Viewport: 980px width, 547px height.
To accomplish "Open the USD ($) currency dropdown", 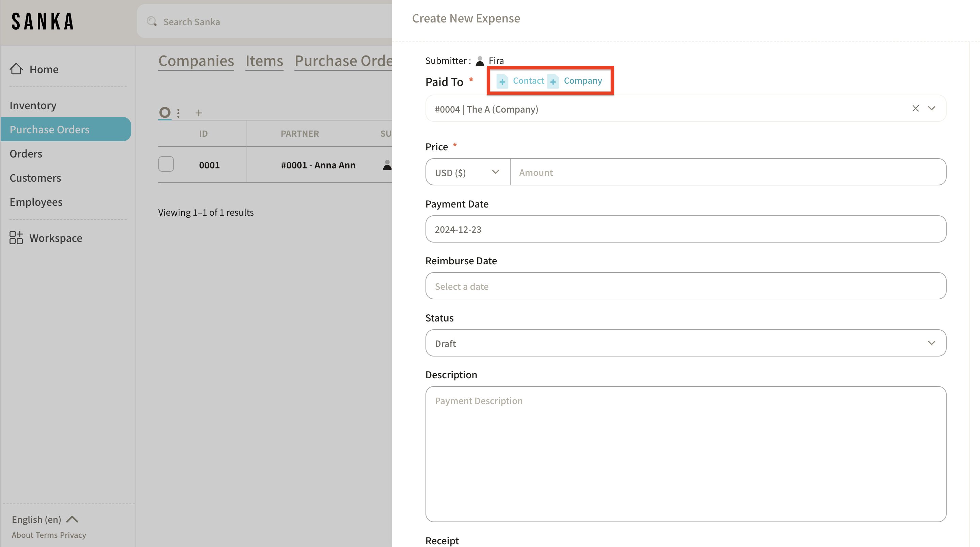I will tap(467, 172).
